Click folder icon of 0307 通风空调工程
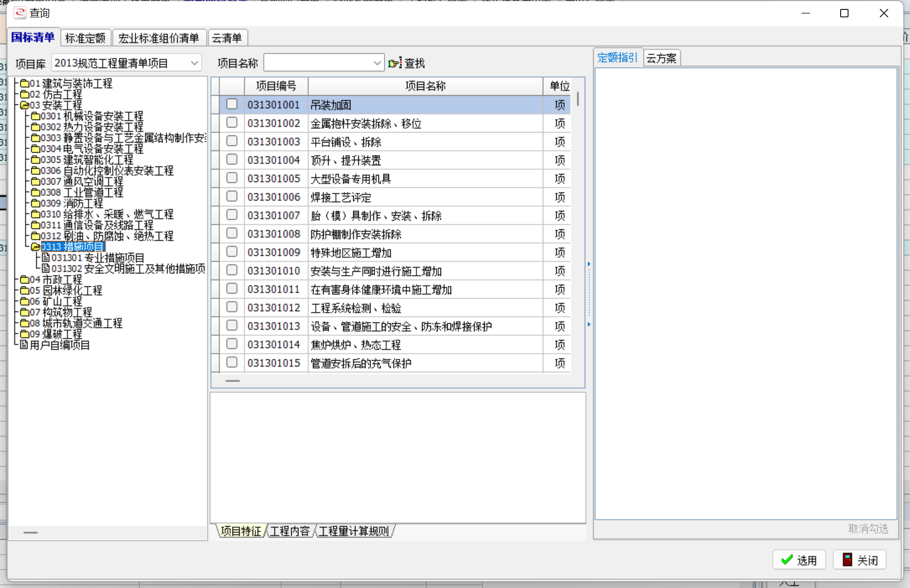This screenshot has height=588, width=910. tap(35, 182)
